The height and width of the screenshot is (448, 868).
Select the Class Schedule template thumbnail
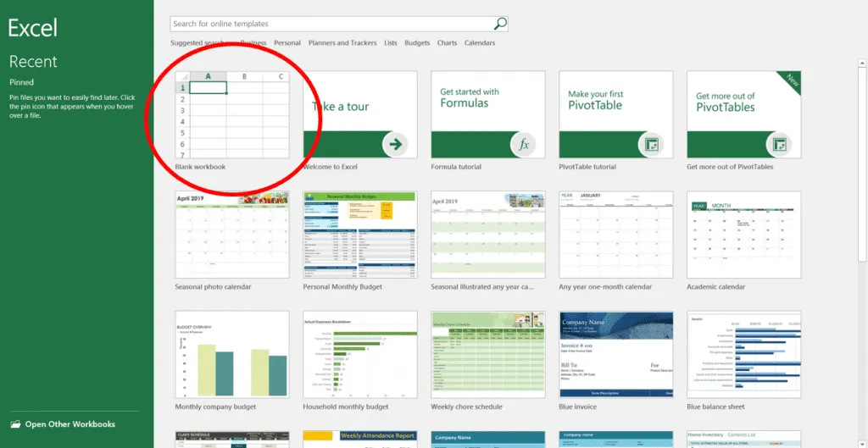[232, 440]
